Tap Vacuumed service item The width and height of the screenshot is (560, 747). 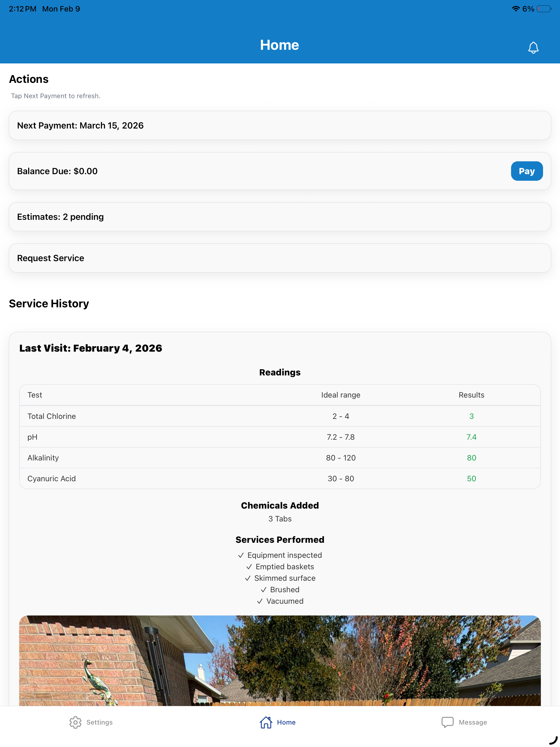pos(280,601)
